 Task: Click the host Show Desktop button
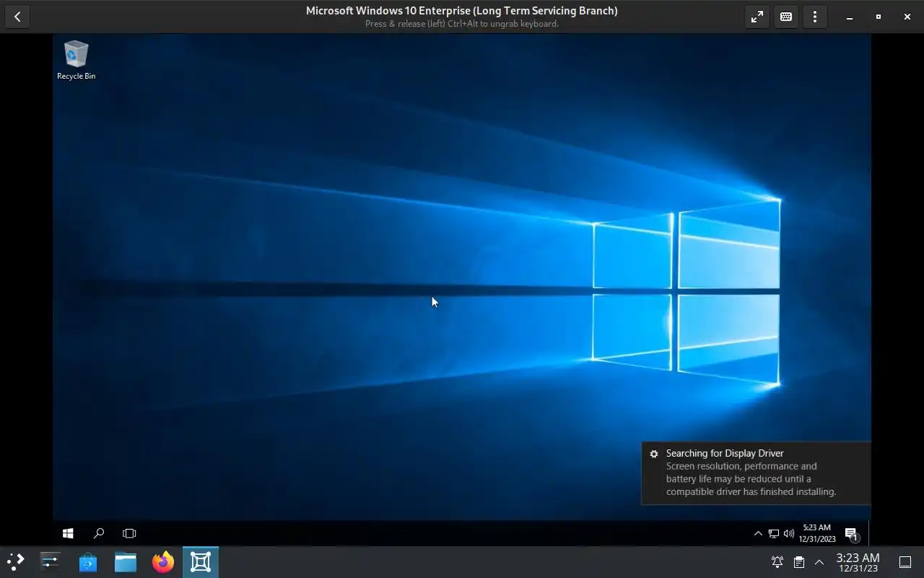pyautogui.click(x=905, y=562)
